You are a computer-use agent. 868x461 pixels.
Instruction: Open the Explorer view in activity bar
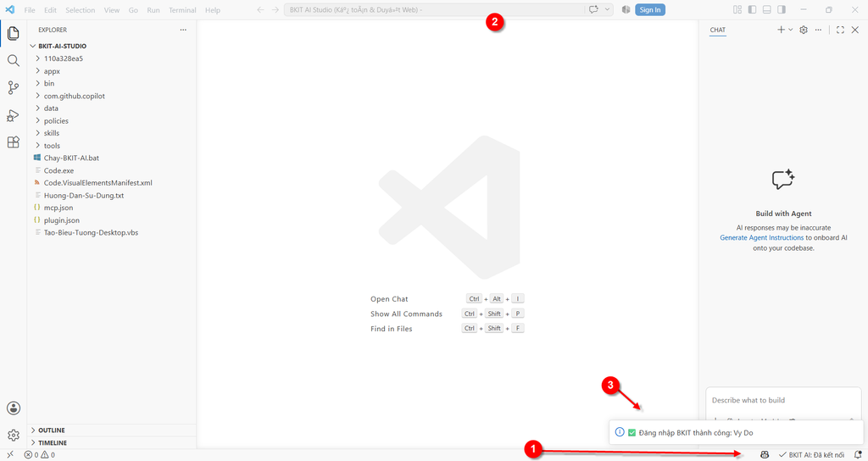pyautogui.click(x=14, y=33)
